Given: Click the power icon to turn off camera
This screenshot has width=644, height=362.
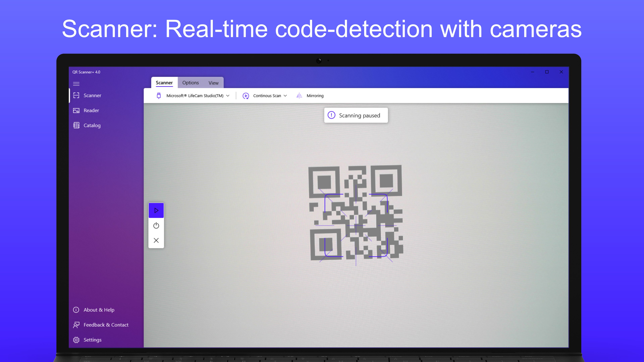Looking at the screenshot, I should tap(156, 226).
